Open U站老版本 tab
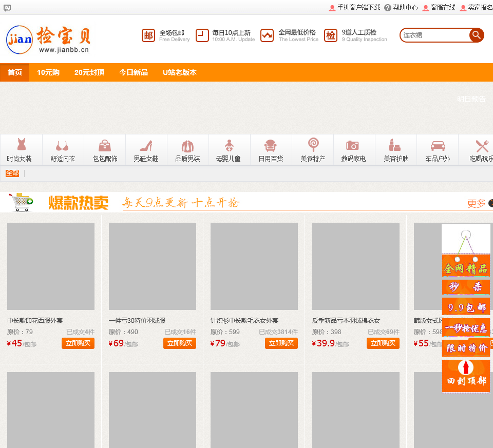The image size is (493, 448). [180, 72]
